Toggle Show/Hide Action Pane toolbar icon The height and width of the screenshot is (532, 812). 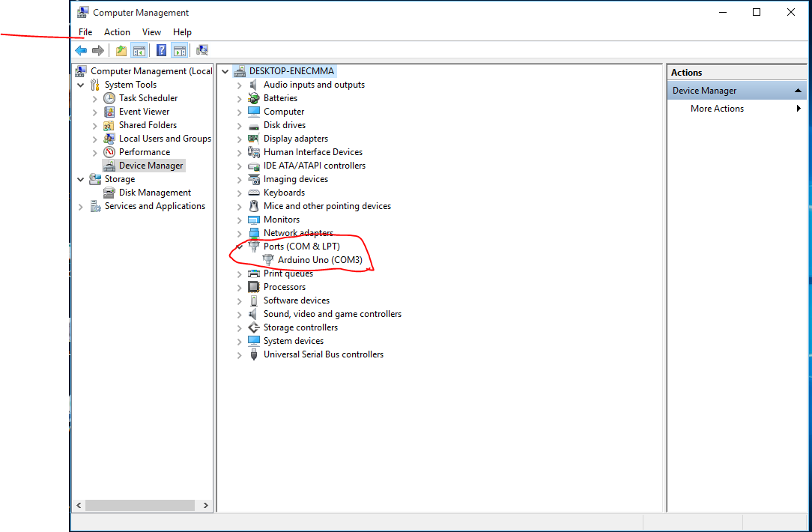(x=179, y=50)
